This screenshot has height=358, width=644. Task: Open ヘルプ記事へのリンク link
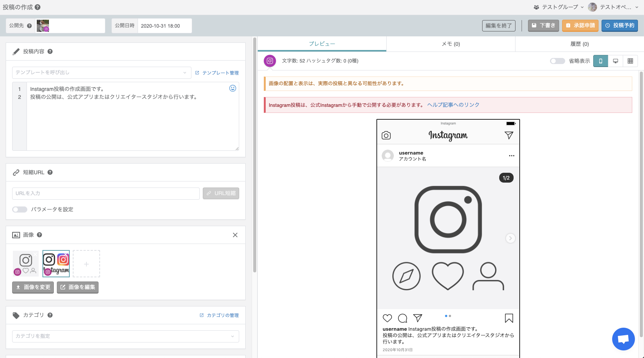(x=453, y=105)
